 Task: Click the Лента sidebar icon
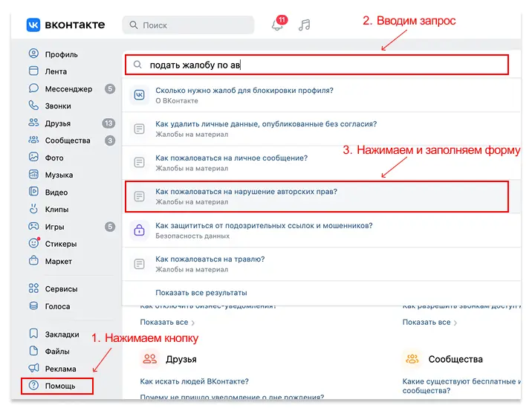click(33, 71)
